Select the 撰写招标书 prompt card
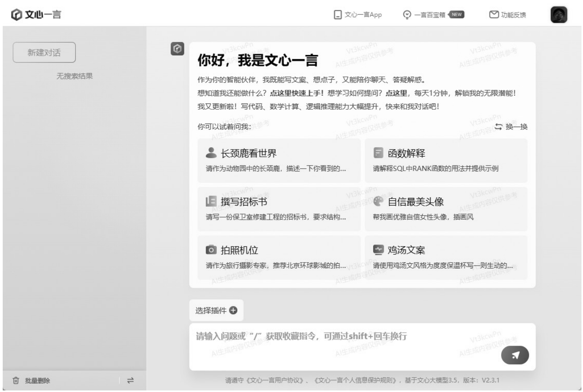 [x=279, y=209]
